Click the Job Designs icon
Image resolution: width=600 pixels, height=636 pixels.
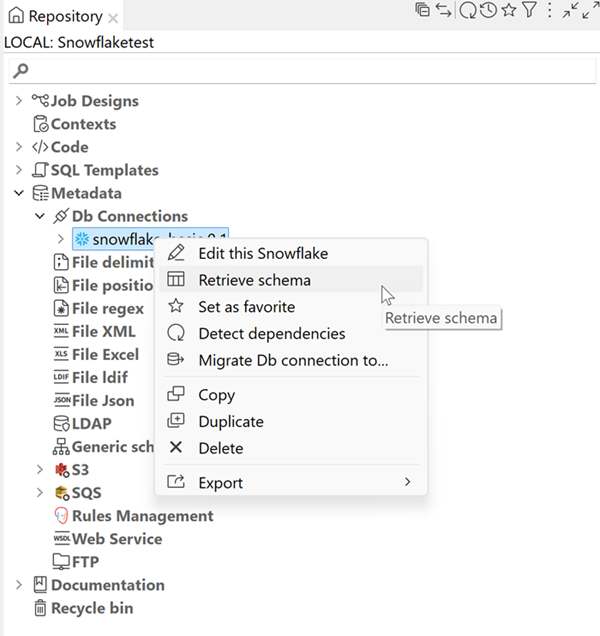pyautogui.click(x=41, y=101)
